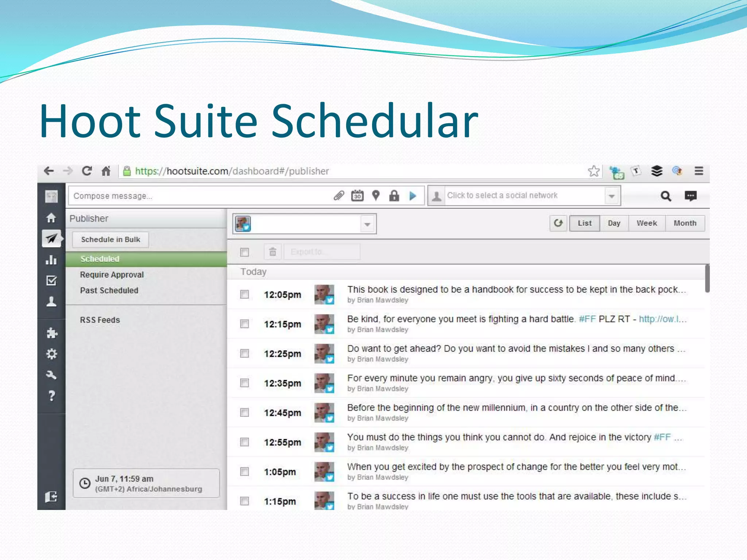
Task: Refresh scheduled list with circular arrow
Action: tap(558, 223)
